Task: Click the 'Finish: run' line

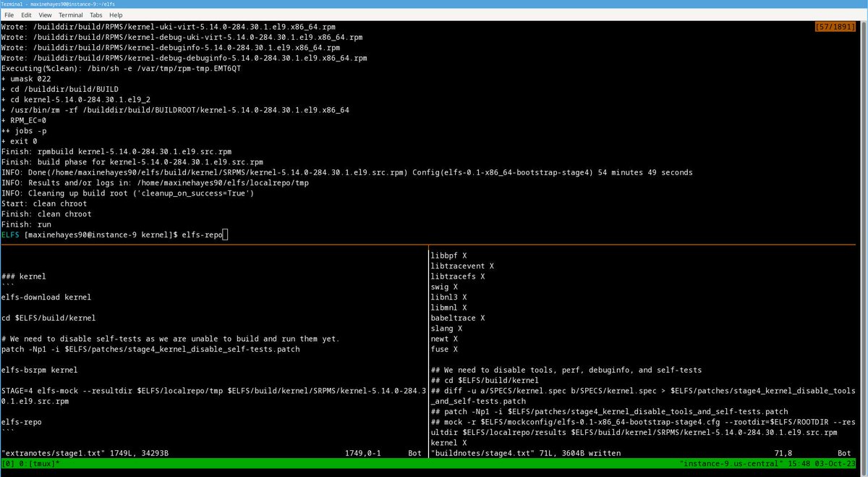Action: [x=26, y=224]
